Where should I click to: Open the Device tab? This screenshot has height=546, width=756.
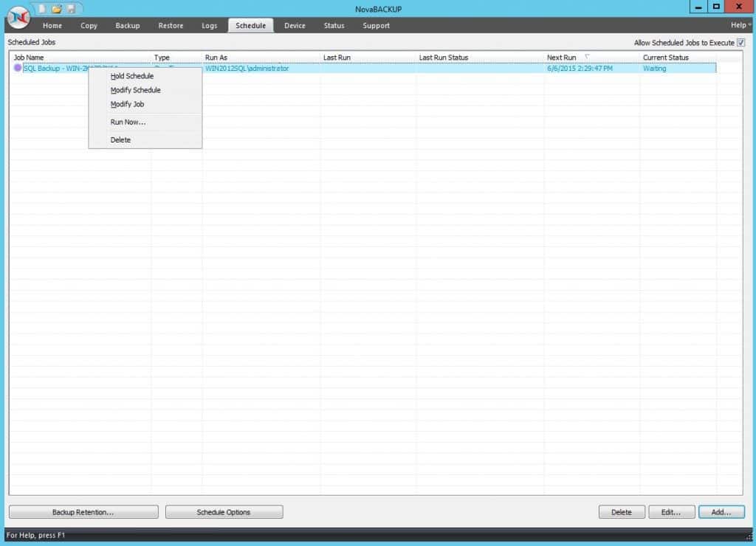(295, 25)
